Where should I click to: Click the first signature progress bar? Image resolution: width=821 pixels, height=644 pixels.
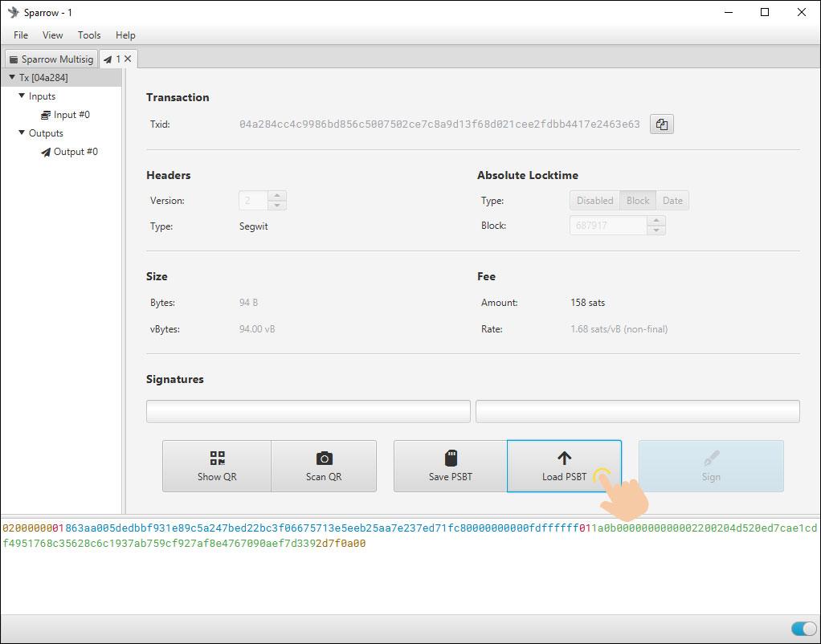[308, 411]
